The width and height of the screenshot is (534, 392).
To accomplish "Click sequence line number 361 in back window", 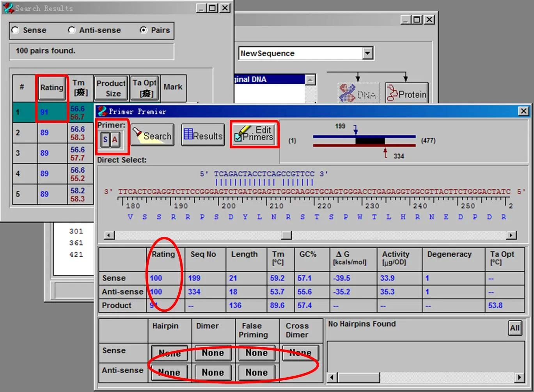I will 76,243.
